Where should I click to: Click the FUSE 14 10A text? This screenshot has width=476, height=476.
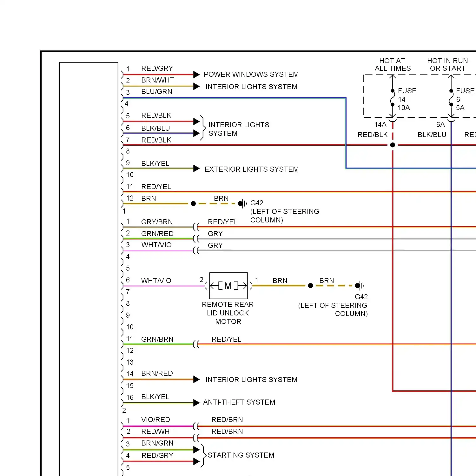click(x=407, y=99)
